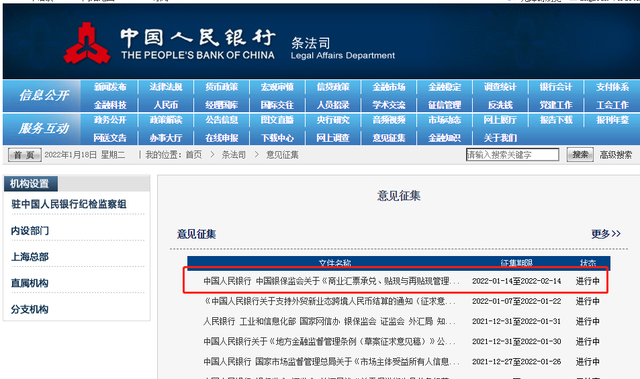Click the date range 2022-01-14至2022-02-14
This screenshot has height=379, width=640.
coord(516,281)
